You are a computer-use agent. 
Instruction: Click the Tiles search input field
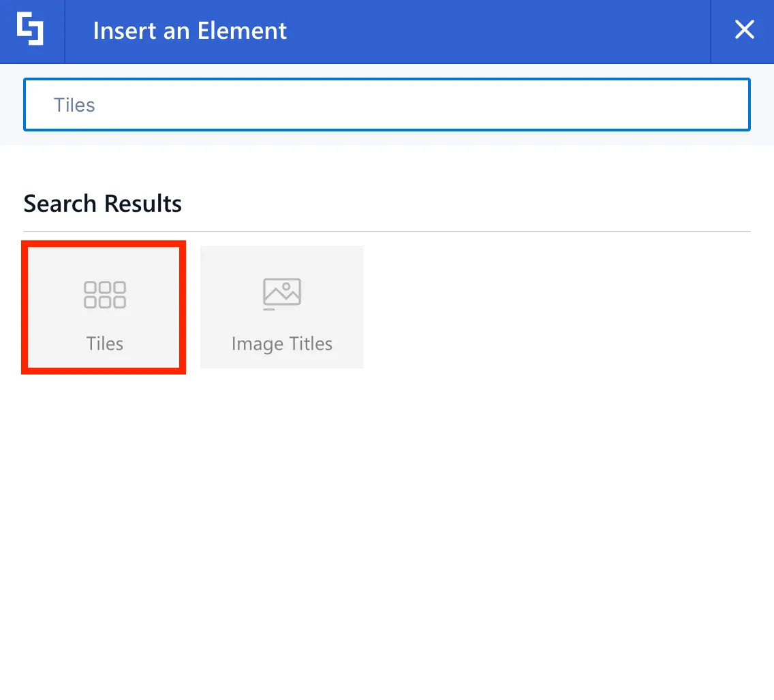click(386, 105)
